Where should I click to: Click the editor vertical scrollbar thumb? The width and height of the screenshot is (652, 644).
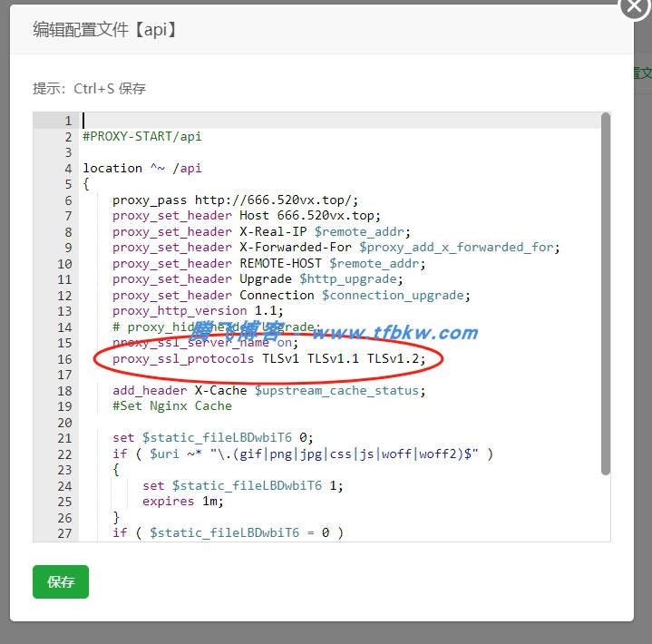(x=606, y=294)
